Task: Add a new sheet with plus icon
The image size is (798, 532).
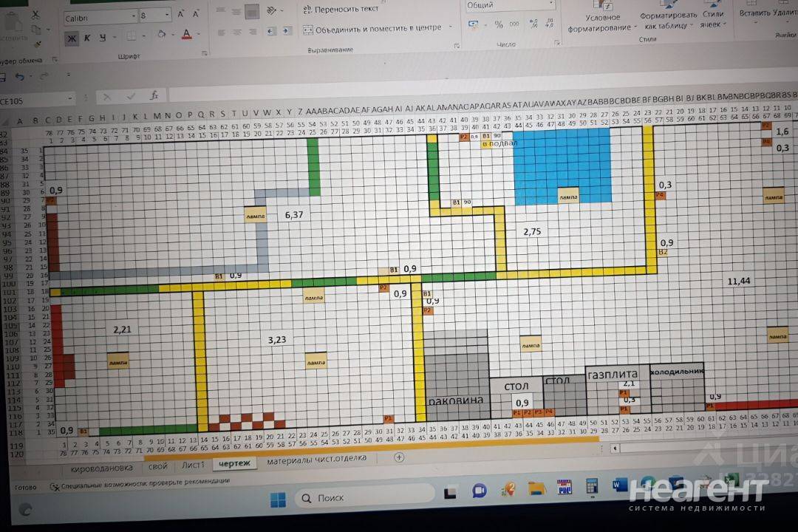Action: pyautogui.click(x=399, y=457)
